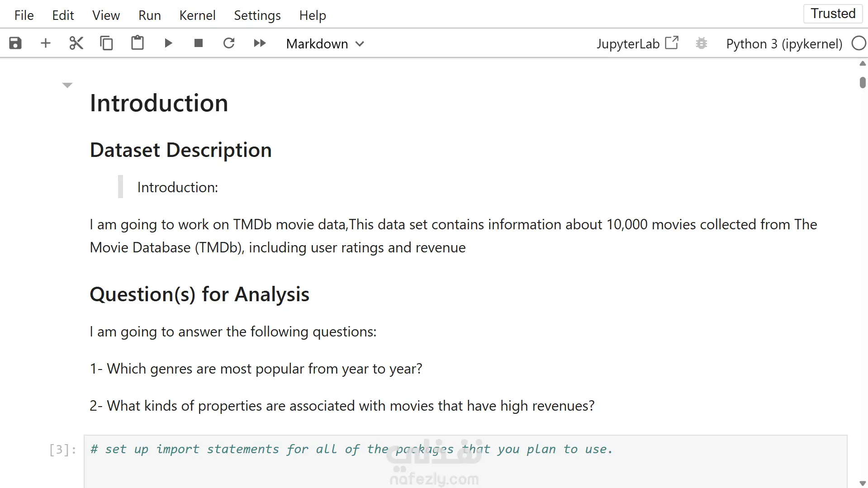Click the 'Which genres are most popular' question

point(256,369)
